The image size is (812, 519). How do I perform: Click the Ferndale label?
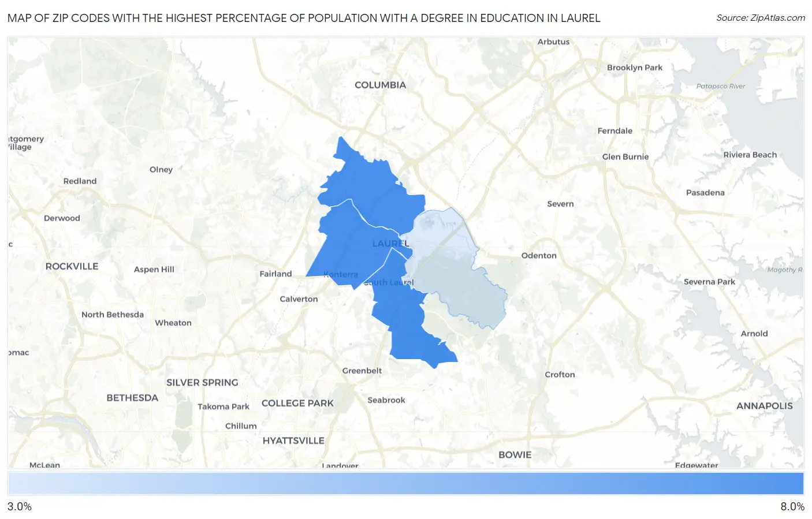click(614, 130)
